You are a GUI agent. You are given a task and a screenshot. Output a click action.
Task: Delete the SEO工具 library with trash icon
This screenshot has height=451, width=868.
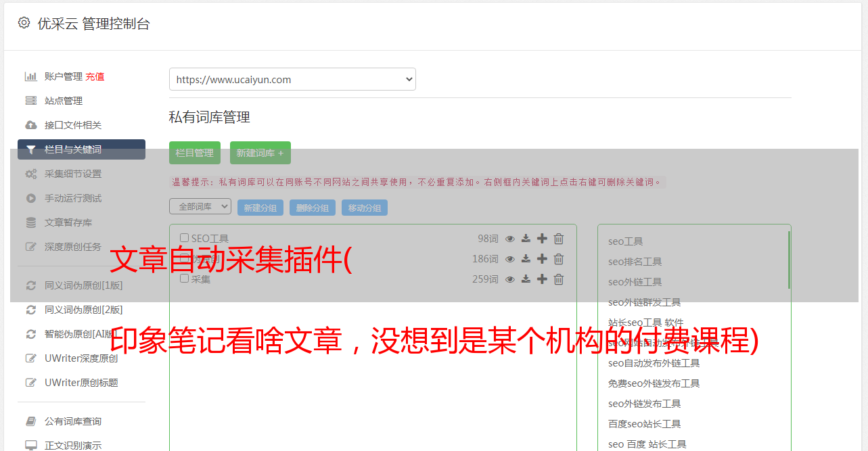(x=559, y=239)
